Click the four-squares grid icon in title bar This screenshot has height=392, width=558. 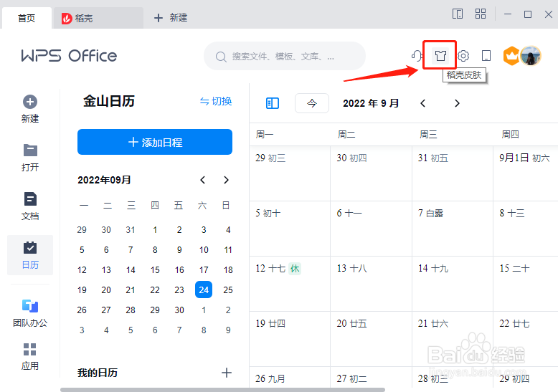[x=481, y=14]
